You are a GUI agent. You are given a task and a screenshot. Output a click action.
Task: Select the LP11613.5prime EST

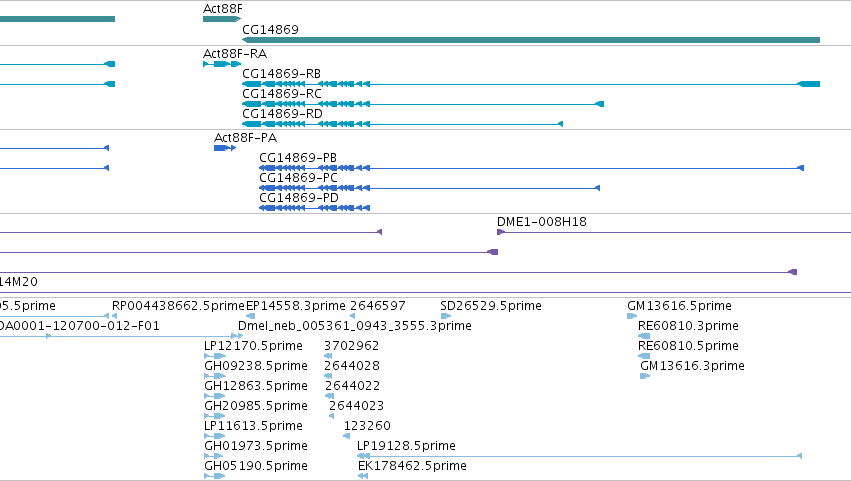click(x=214, y=436)
